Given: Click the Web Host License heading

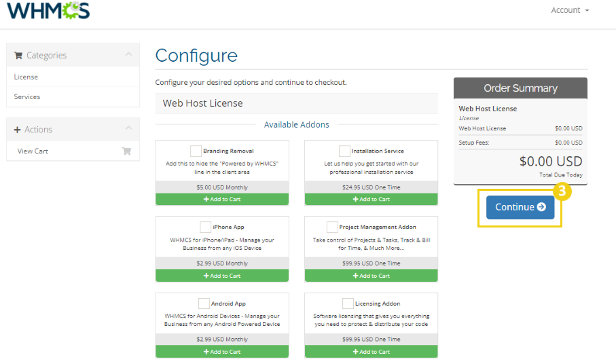Looking at the screenshot, I should [202, 103].
